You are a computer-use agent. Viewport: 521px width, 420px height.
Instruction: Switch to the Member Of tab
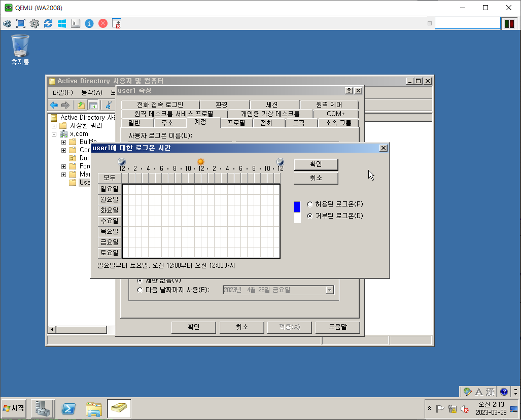[x=338, y=123]
